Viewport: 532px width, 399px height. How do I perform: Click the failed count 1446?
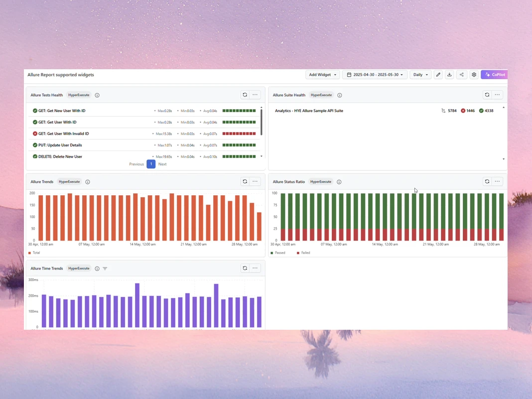click(468, 111)
